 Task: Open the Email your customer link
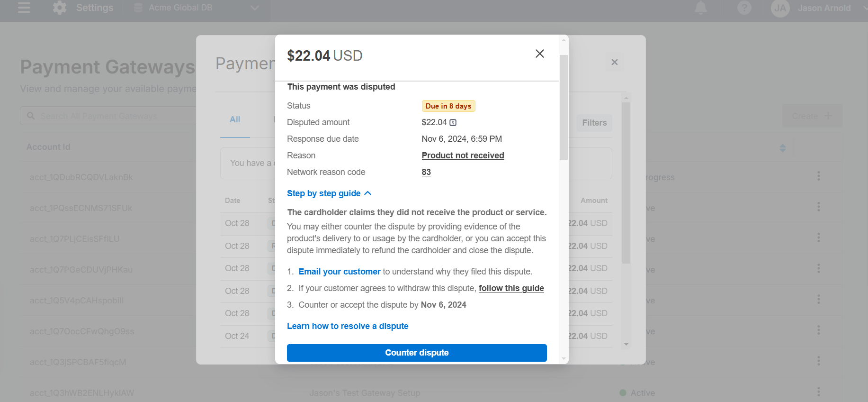[x=340, y=272]
